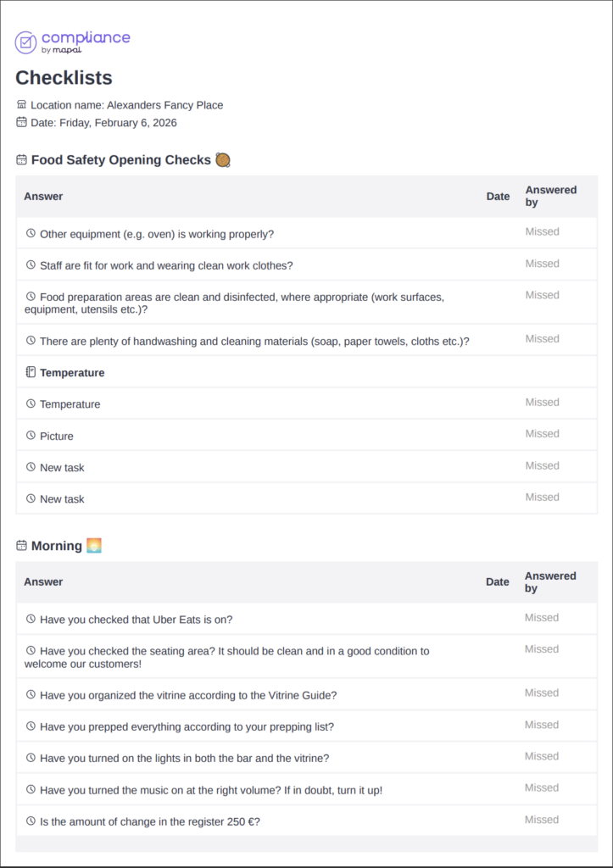This screenshot has height=868, width=613.
Task: Click the calendar icon beside Morning heading
Action: (x=22, y=546)
